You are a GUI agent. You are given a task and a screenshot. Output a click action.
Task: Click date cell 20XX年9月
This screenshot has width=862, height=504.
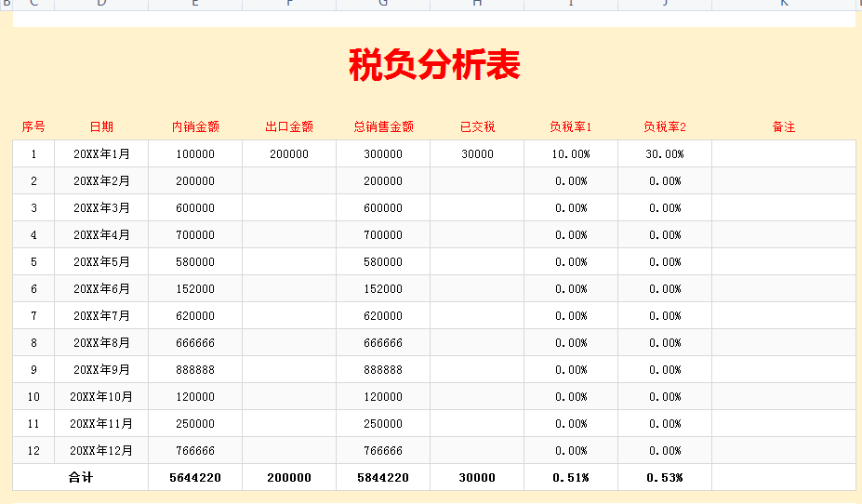(101, 369)
